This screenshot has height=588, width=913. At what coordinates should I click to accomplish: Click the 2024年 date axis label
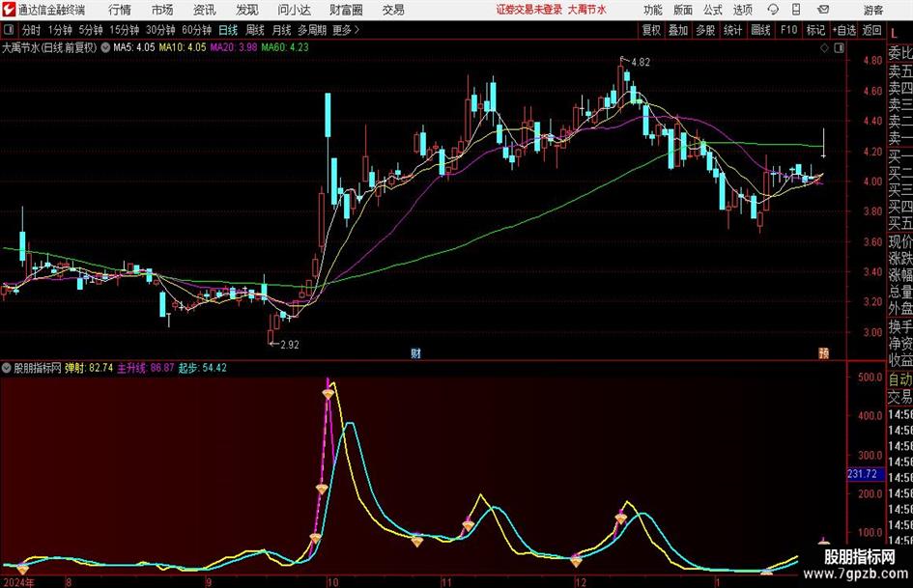tap(18, 582)
